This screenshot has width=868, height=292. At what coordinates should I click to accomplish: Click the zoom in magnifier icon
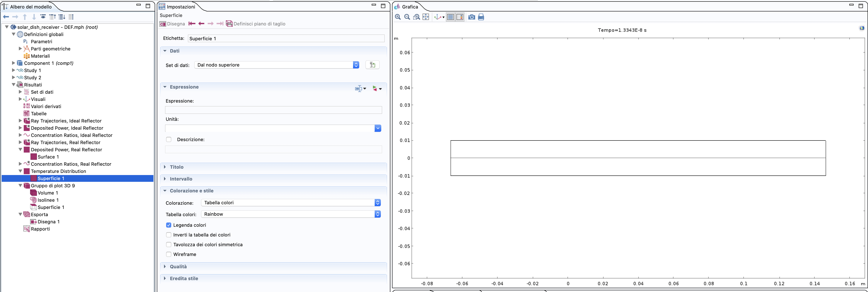click(x=398, y=17)
